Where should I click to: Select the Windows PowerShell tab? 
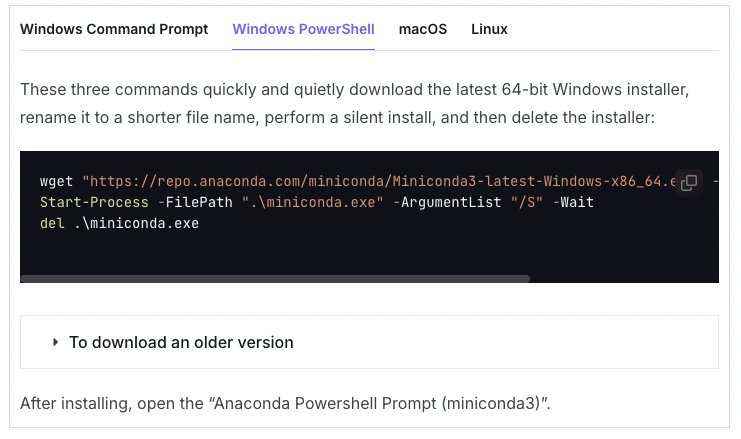pos(303,29)
